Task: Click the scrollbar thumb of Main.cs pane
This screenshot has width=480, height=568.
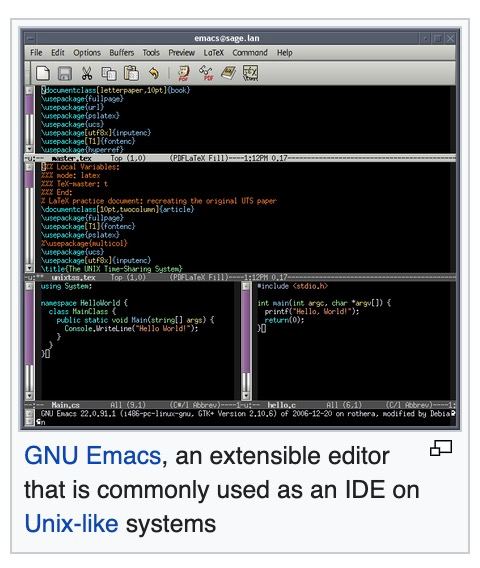Action: click(x=29, y=327)
